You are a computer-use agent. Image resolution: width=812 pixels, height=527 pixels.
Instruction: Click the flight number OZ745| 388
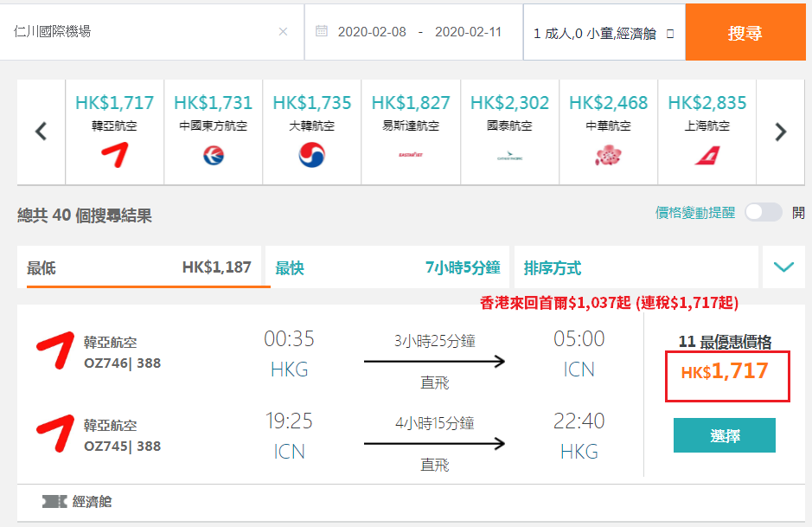pos(122,447)
